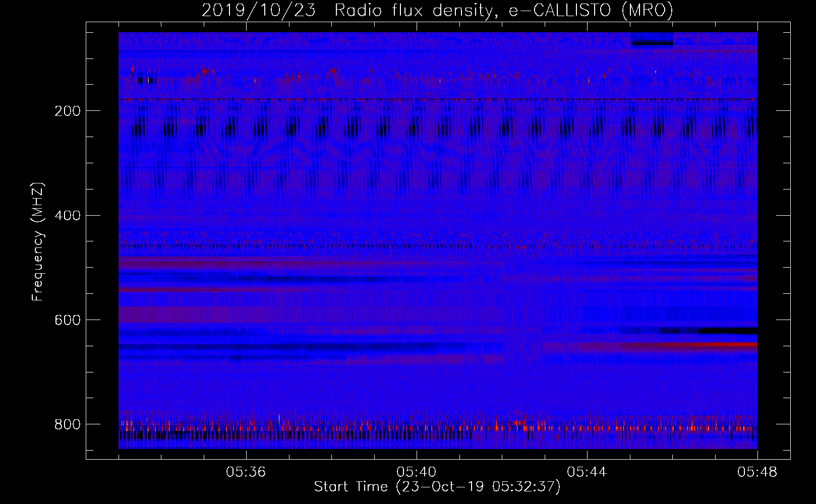The height and width of the screenshot is (504, 816).
Task: Click the 800 frequency axis label
Action: coord(68,425)
